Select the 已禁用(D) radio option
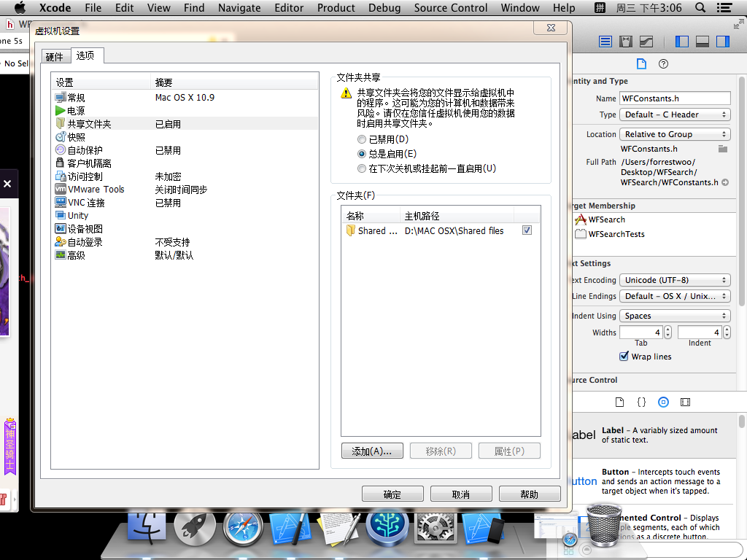 pos(362,139)
